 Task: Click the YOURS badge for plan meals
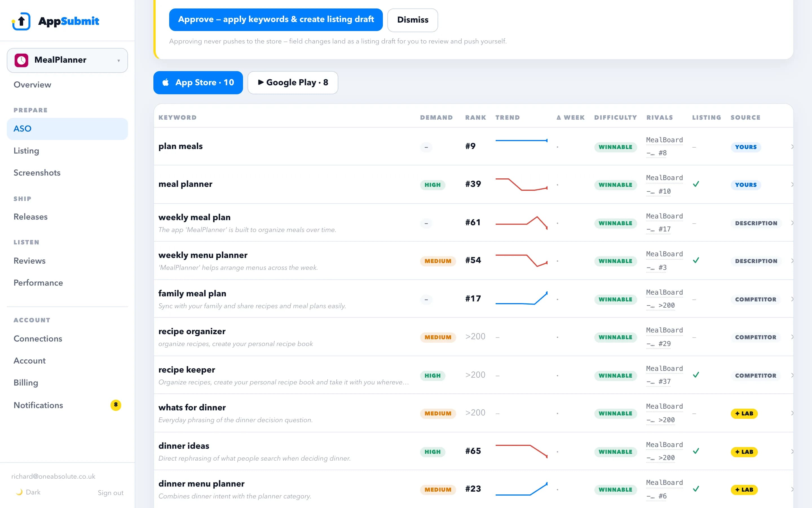click(745, 147)
